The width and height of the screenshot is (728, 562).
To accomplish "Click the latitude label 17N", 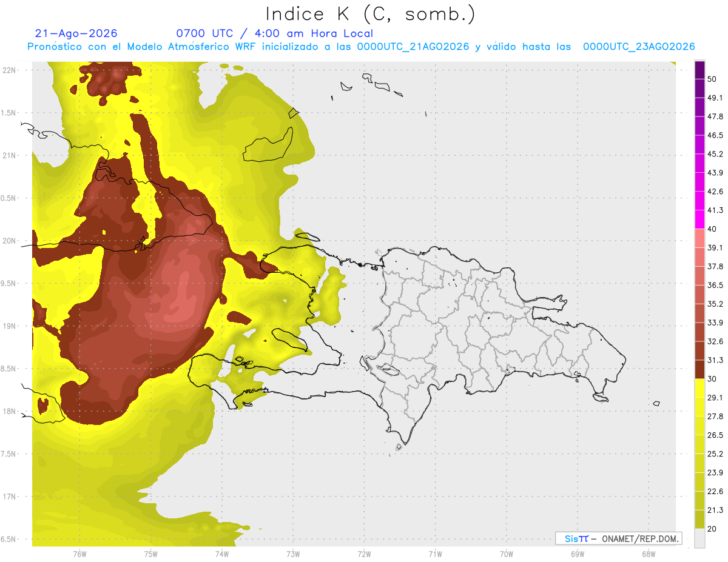I will click(9, 497).
